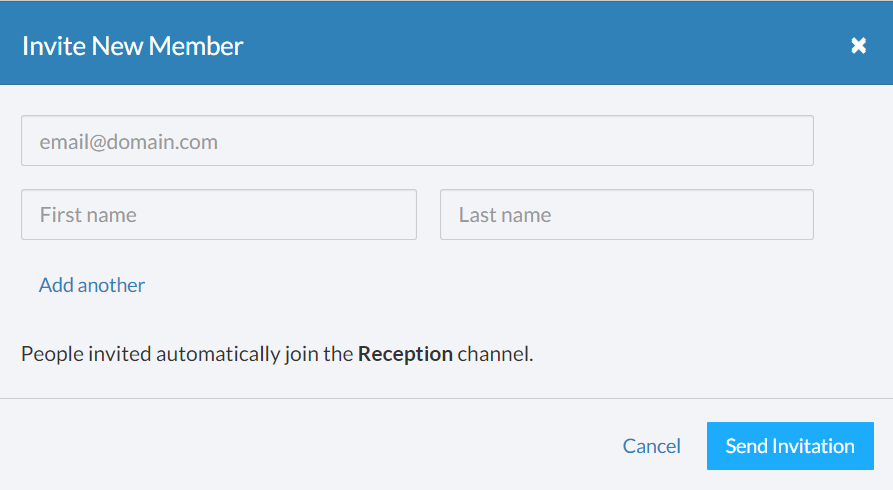Select the Last name field

coord(626,215)
